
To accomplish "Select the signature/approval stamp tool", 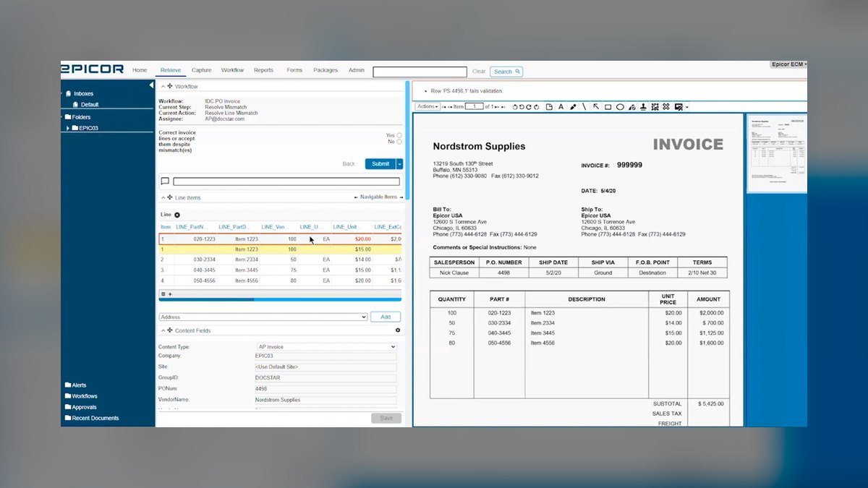I will pyautogui.click(x=631, y=107).
